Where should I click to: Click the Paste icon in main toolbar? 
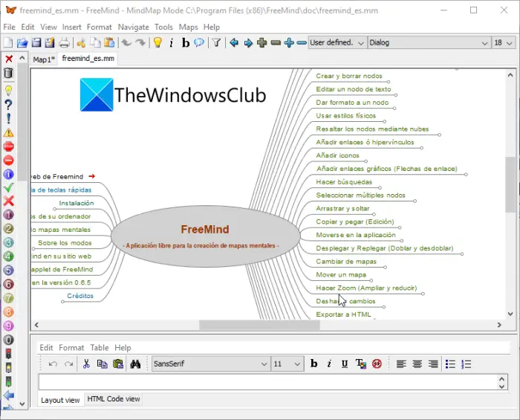(109, 43)
